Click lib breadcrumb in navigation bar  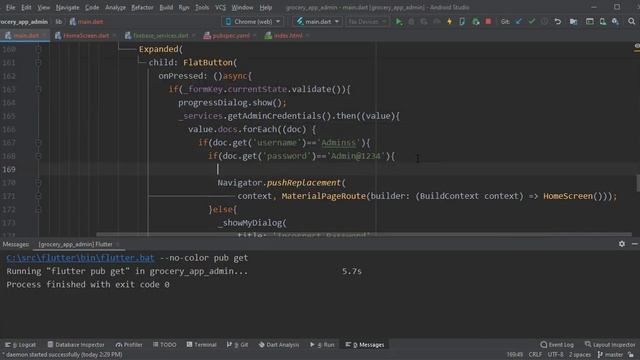pos(59,22)
